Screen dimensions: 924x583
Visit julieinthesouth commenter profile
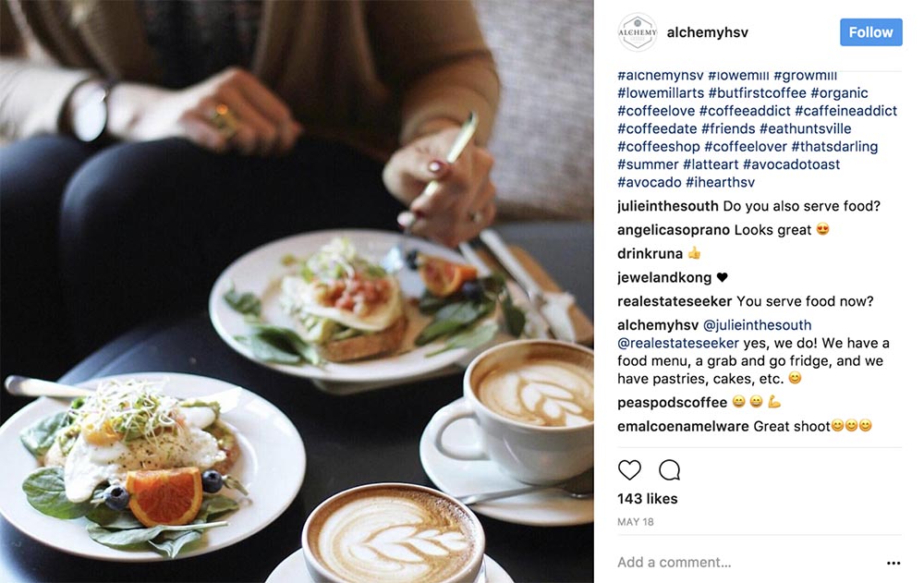point(668,206)
